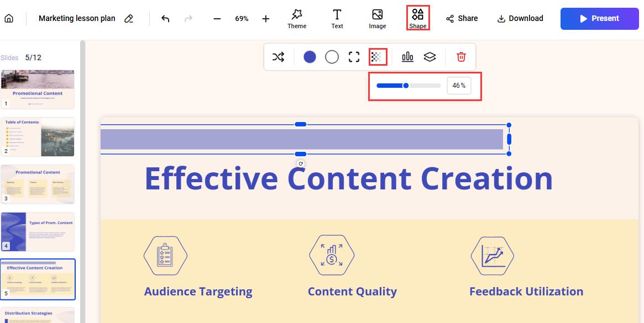
Task: Select the Content Quality dollar icon
Action: (332, 255)
